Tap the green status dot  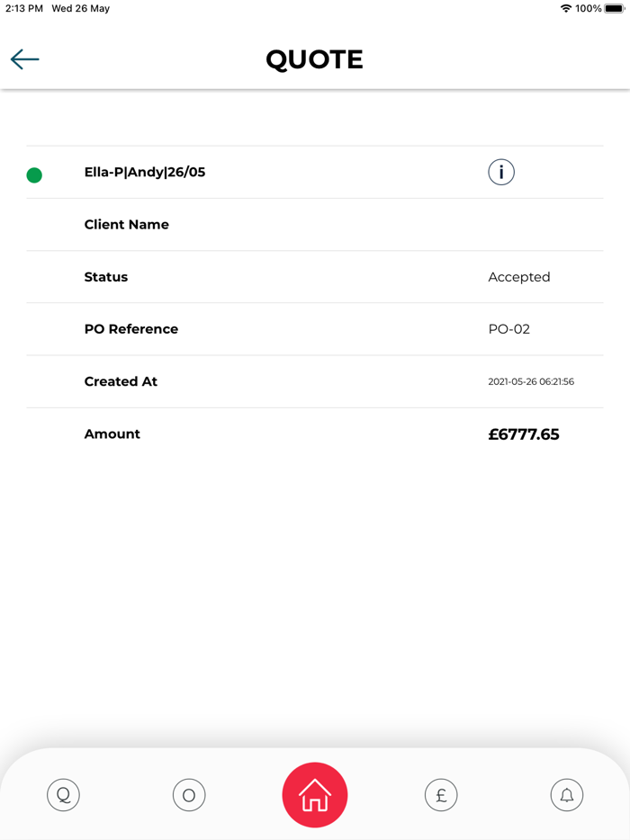coord(34,175)
